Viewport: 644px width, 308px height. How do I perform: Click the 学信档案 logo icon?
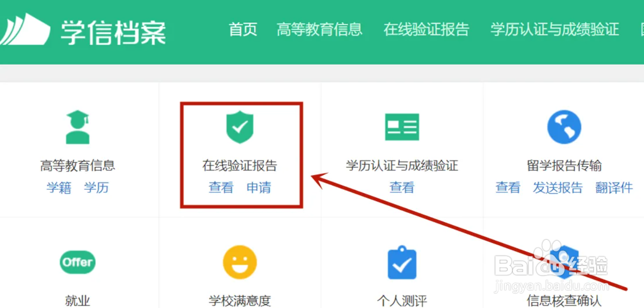click(x=25, y=29)
